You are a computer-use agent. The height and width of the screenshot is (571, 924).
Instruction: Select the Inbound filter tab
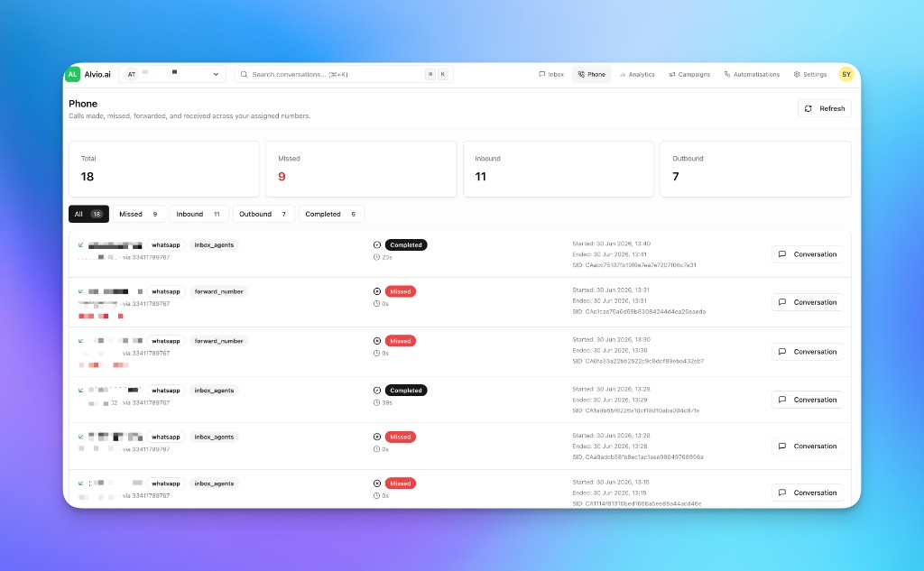(x=199, y=214)
